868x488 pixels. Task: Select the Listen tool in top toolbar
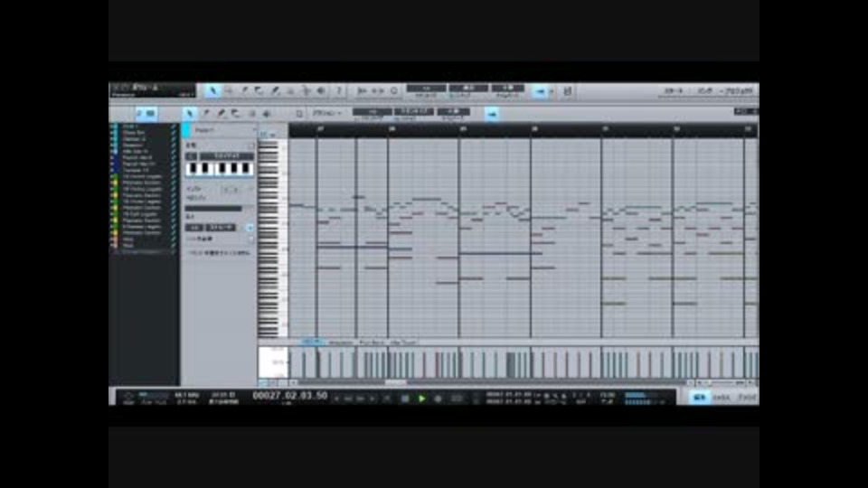click(x=322, y=90)
